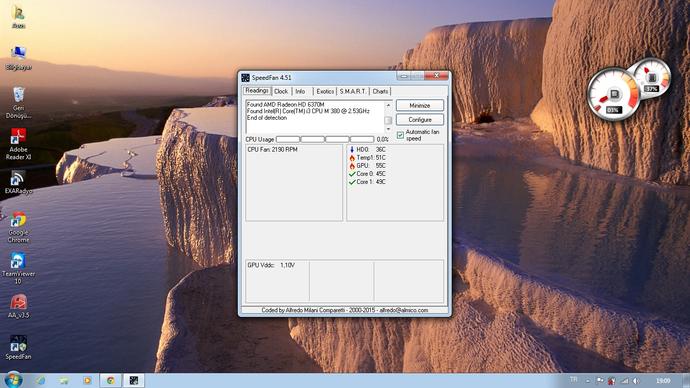Open the Recycle Bin (Geri Dönüşüm) icon
This screenshot has height=388, width=690.
(x=18, y=102)
